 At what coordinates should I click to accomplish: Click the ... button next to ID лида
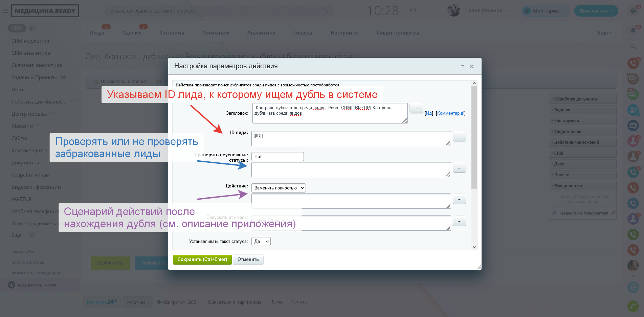(460, 136)
